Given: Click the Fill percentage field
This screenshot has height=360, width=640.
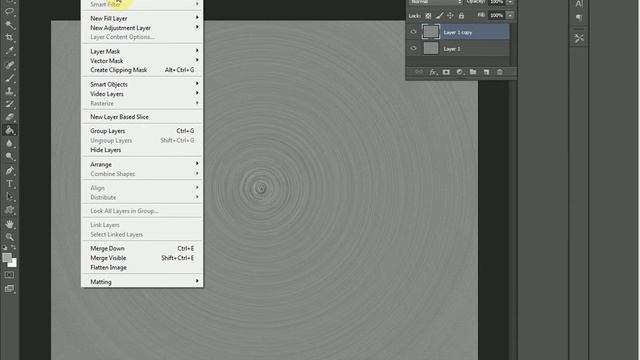Looking at the screenshot, I should (496, 16).
